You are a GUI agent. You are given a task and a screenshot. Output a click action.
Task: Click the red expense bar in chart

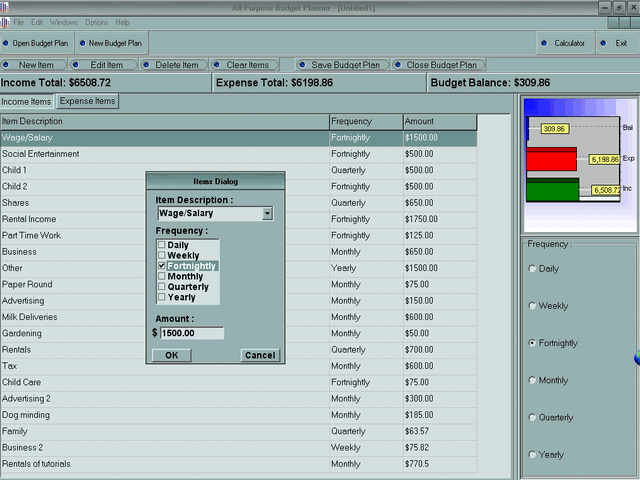[551, 159]
